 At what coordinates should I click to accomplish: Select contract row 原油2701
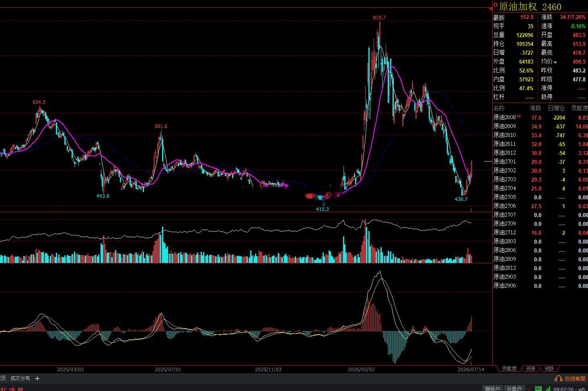(541, 162)
